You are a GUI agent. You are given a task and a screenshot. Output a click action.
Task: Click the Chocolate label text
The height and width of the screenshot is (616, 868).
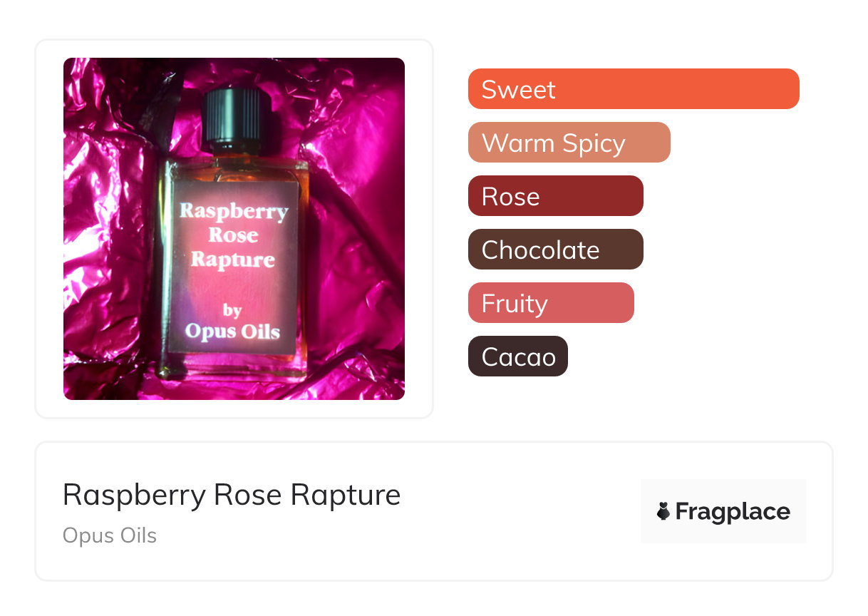[x=540, y=250]
